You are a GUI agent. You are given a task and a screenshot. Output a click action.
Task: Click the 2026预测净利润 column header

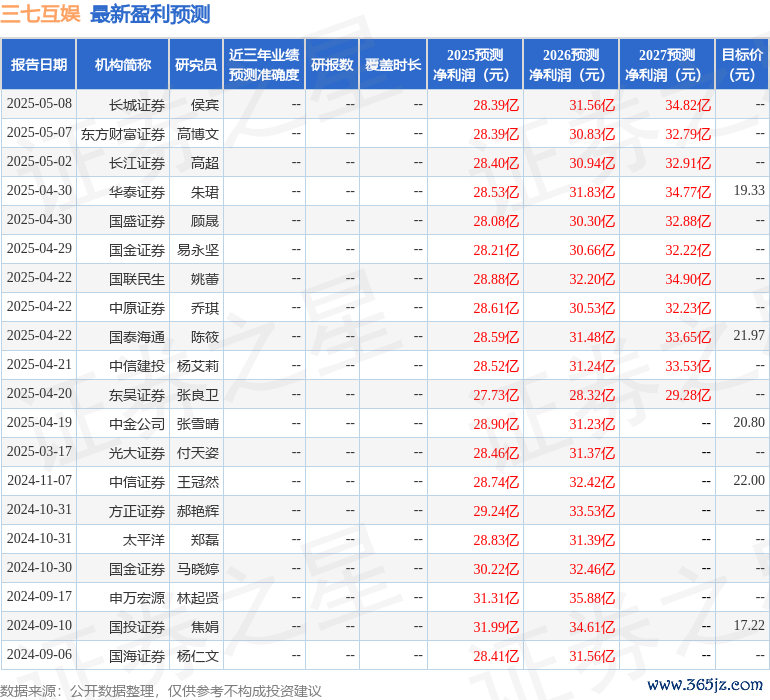tap(571, 64)
